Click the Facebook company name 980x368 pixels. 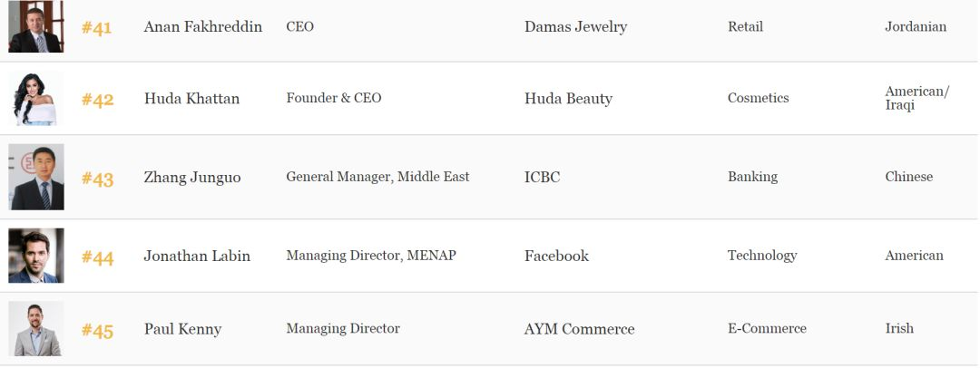[x=556, y=257]
